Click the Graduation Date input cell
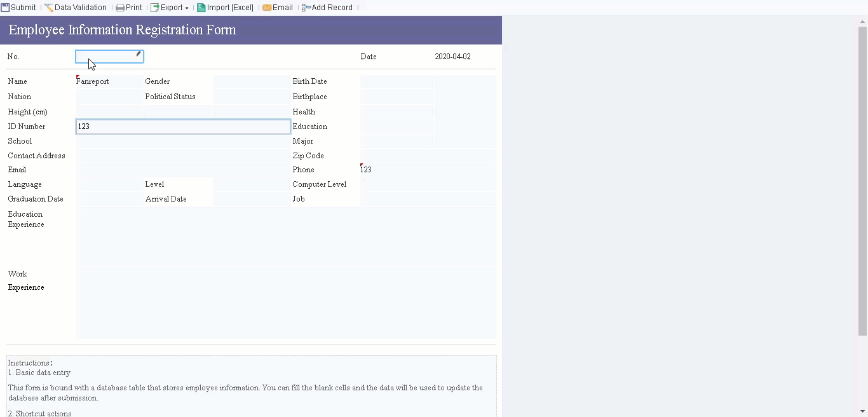The image size is (868, 417). [109, 199]
